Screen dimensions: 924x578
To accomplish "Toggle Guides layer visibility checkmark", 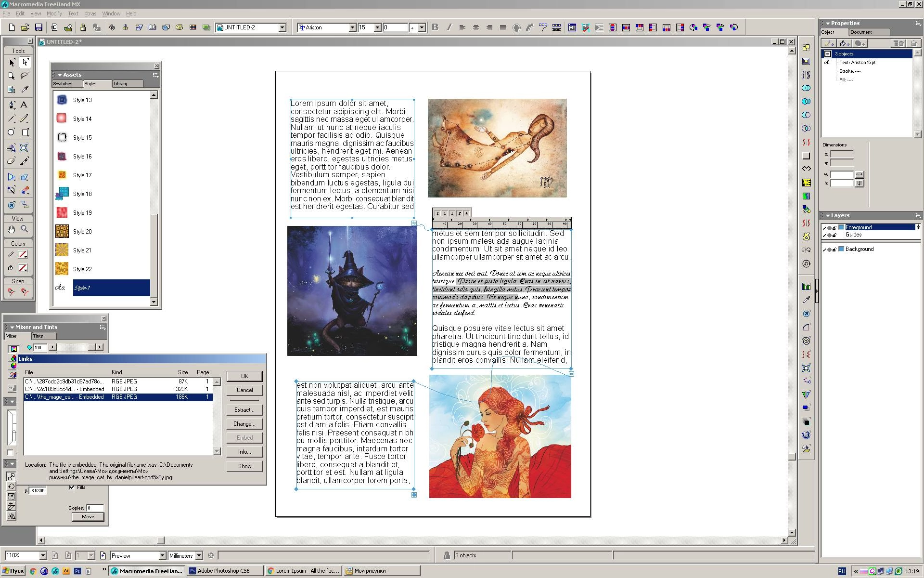I will (824, 235).
